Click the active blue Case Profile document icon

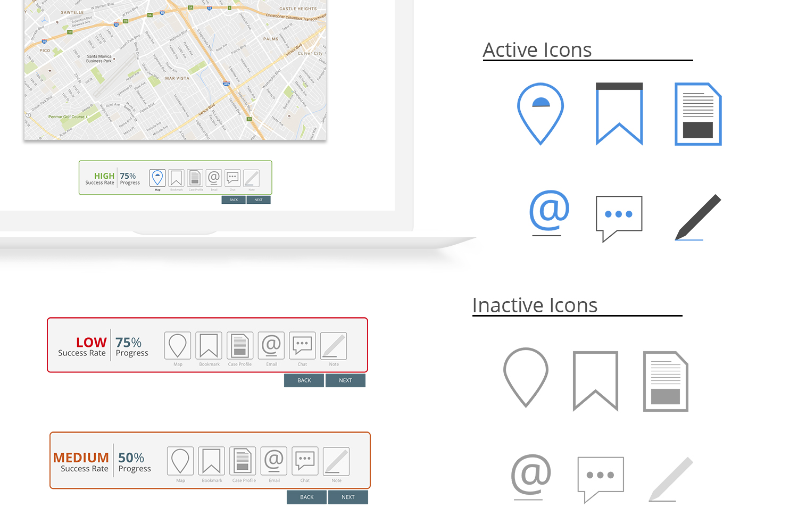698,114
